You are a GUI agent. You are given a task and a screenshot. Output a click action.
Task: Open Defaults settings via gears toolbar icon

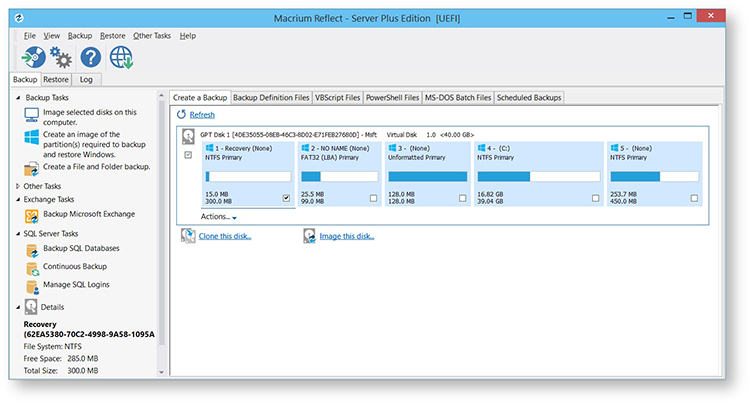[x=61, y=57]
